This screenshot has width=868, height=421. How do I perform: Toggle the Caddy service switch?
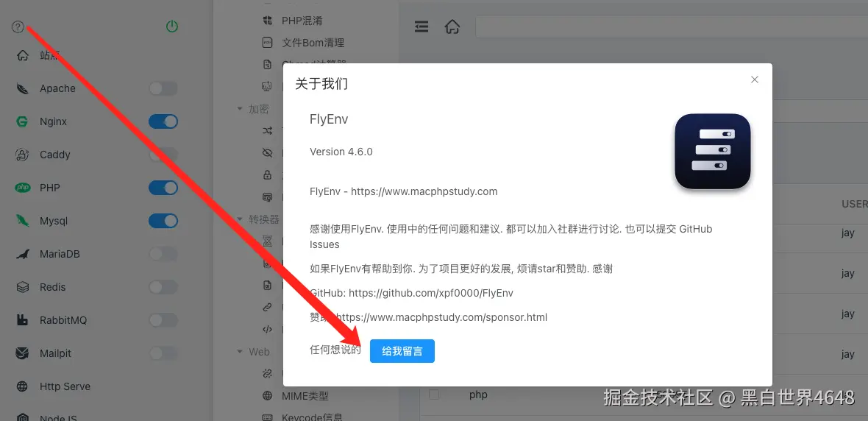pyautogui.click(x=163, y=155)
